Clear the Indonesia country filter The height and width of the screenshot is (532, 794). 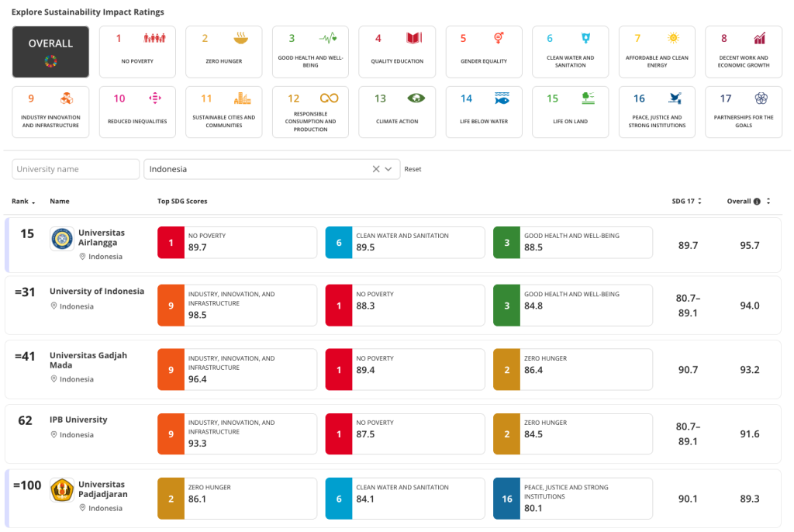coord(376,169)
